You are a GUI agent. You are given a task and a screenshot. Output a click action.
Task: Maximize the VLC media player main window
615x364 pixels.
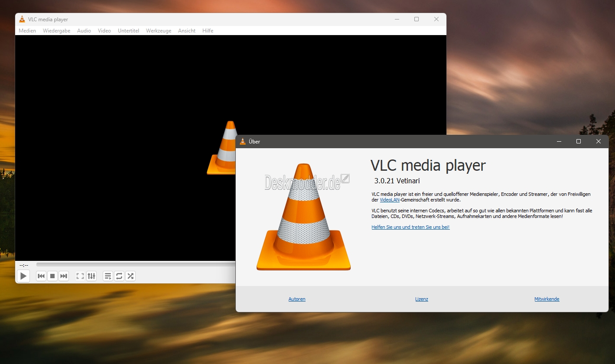pyautogui.click(x=417, y=19)
